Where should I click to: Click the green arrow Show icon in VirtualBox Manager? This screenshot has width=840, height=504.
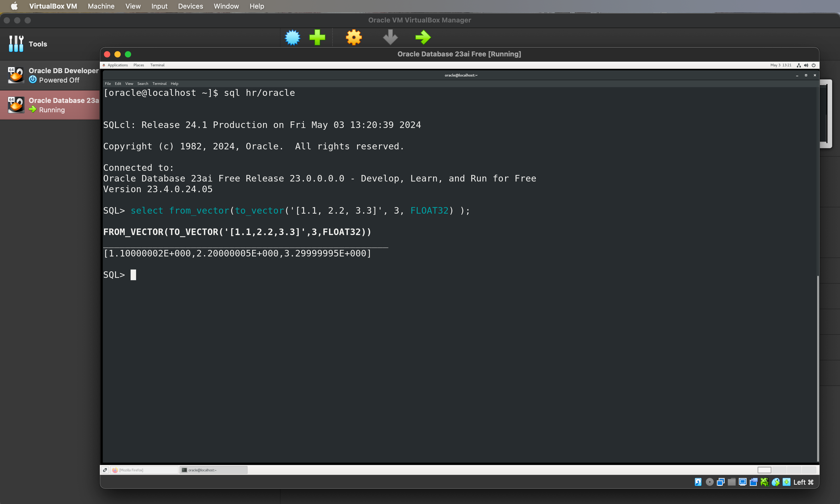(423, 37)
